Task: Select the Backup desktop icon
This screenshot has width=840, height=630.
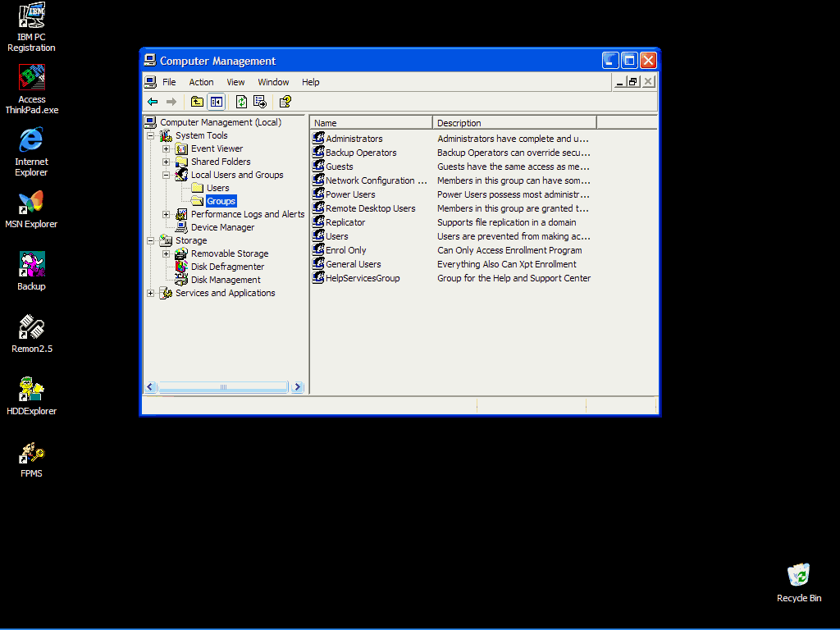Action: [x=32, y=271]
